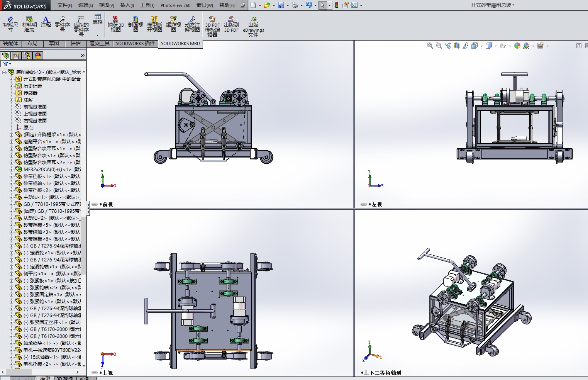Viewport: 588px width, 380px height.
Task: Switch to the SOLIDWORKS 插件 tab
Action: click(135, 43)
